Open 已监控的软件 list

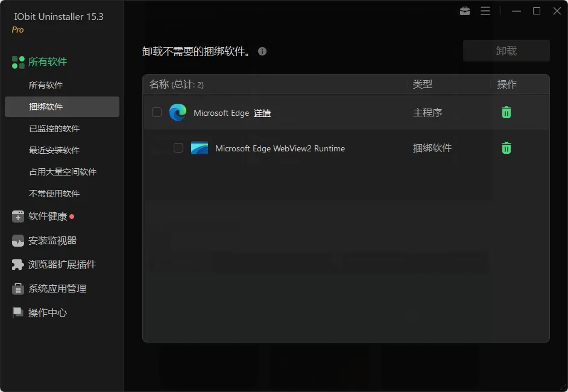click(x=54, y=128)
